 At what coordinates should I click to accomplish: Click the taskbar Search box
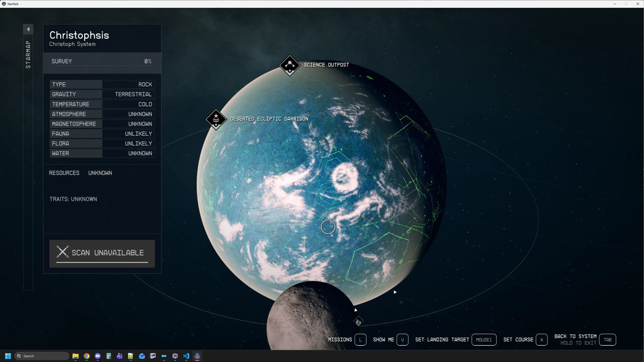pos(42,356)
